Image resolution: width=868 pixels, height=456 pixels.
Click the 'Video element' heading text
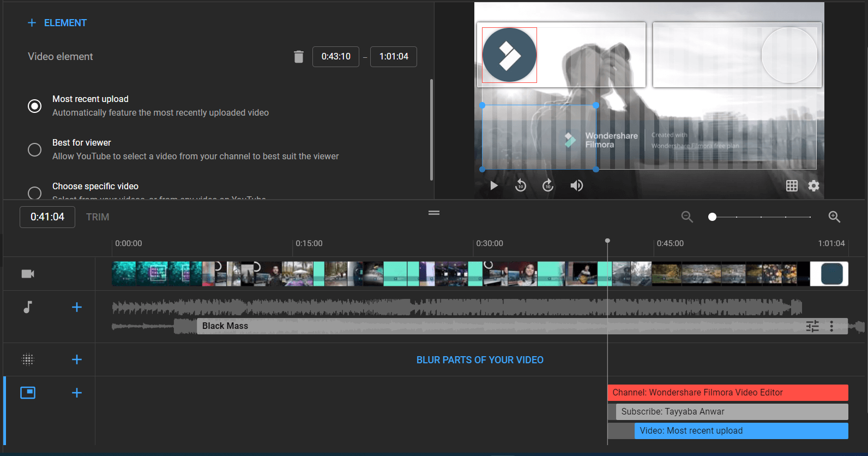tap(61, 57)
